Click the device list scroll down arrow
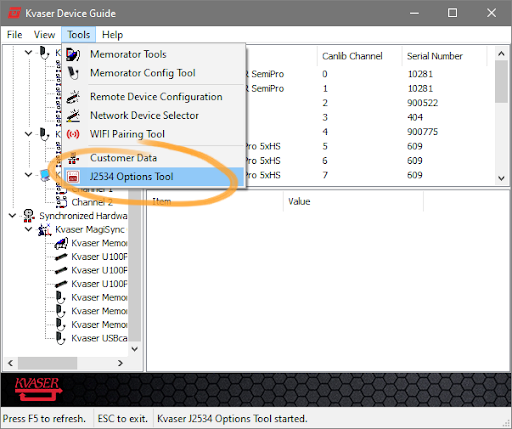This screenshot has height=429, width=512. click(501, 178)
